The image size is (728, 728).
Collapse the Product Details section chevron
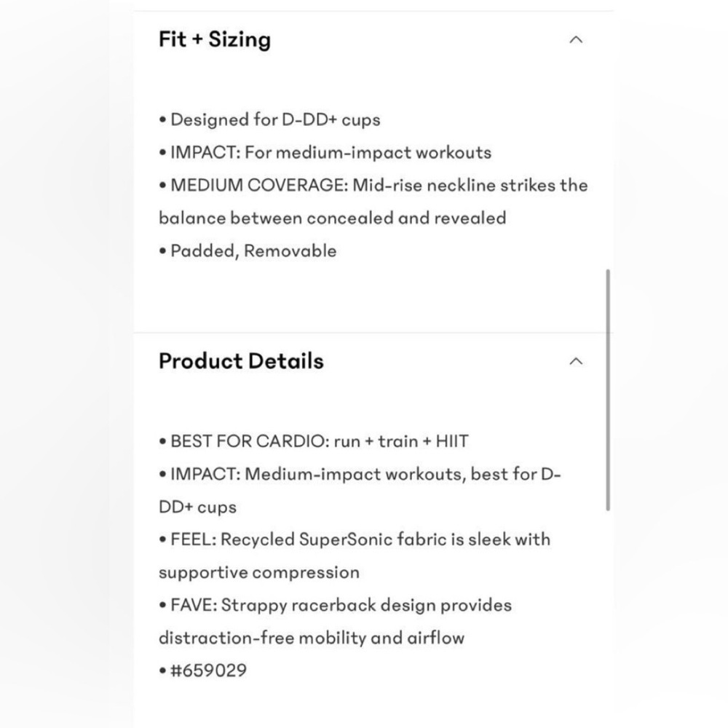pyautogui.click(x=576, y=361)
